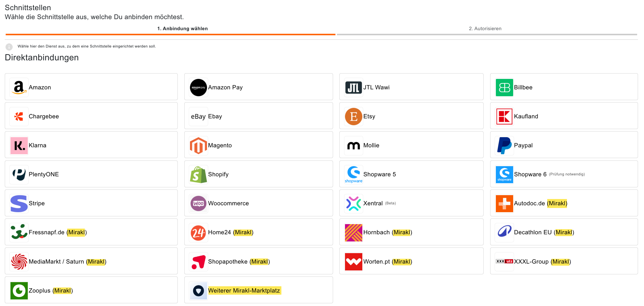
Task: Select the Magento logo icon
Action: (x=198, y=146)
